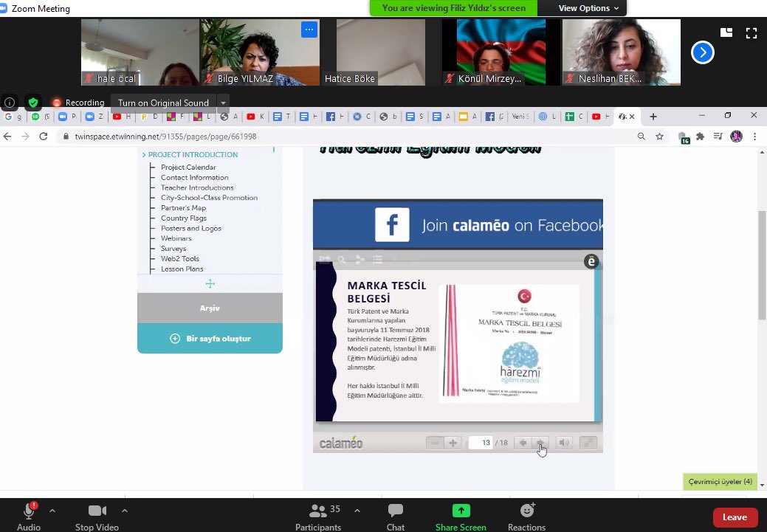This screenshot has height=532, width=767.
Task: Open Zoom Reactions menu
Action: (x=527, y=517)
